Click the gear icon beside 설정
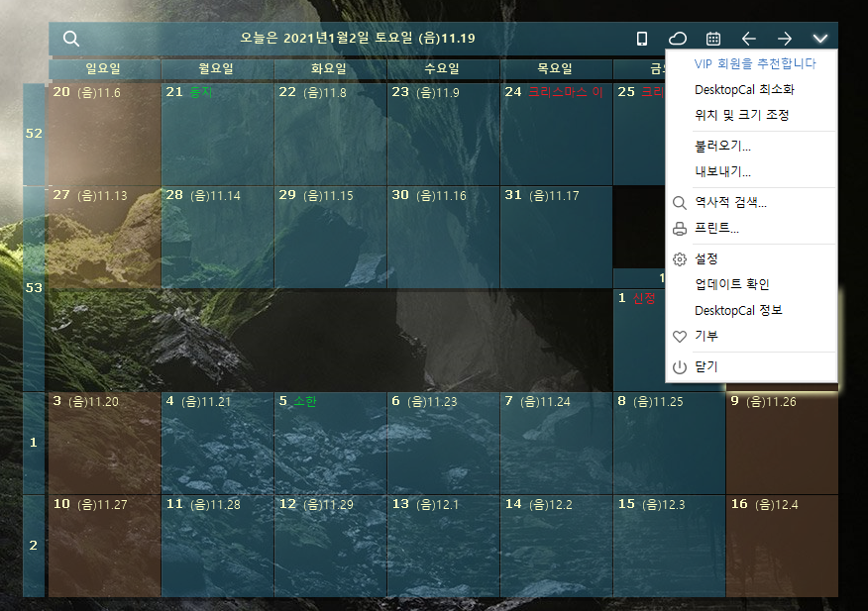Viewport: 868px width, 611px height. pos(679,259)
